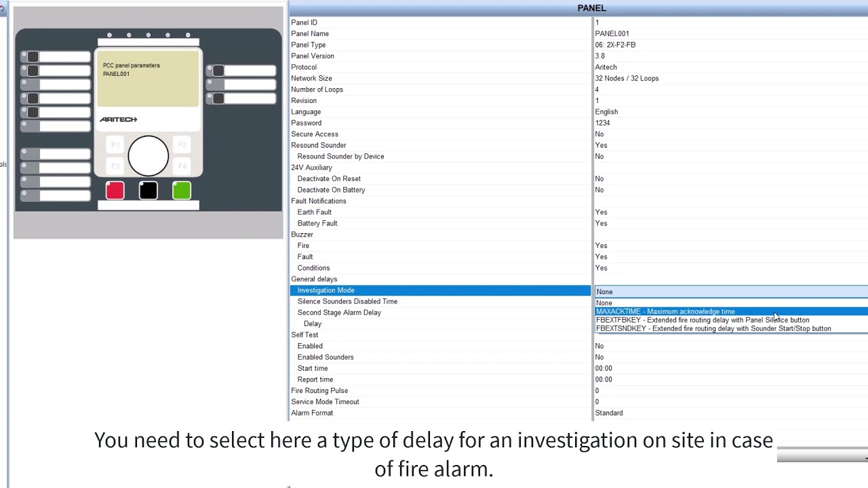This screenshot has width=868, height=488.
Task: Select the Panel Name row
Action: click(440, 34)
